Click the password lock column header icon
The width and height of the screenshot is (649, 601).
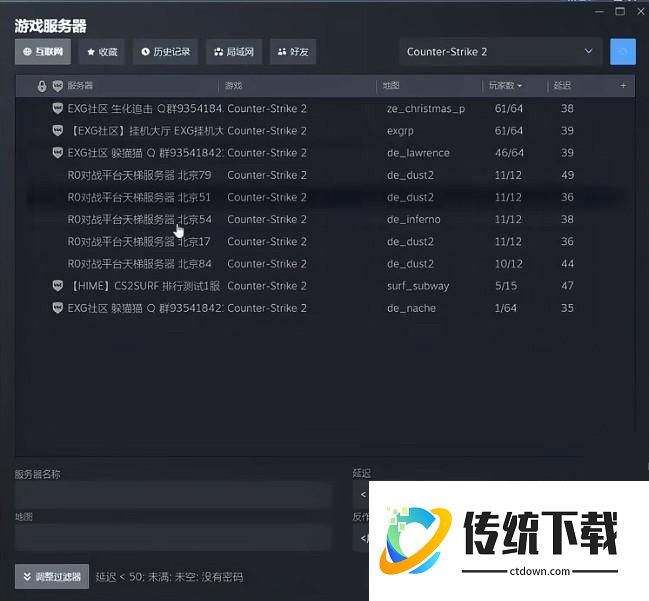41,86
